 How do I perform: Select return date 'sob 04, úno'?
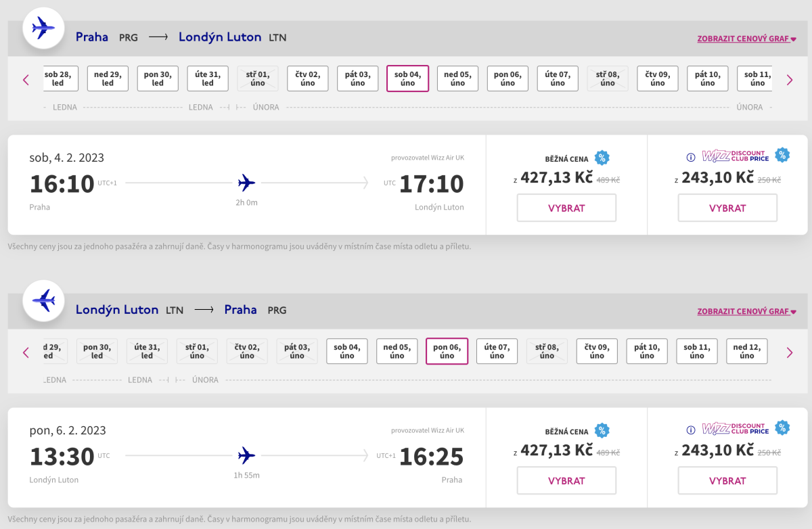click(346, 351)
